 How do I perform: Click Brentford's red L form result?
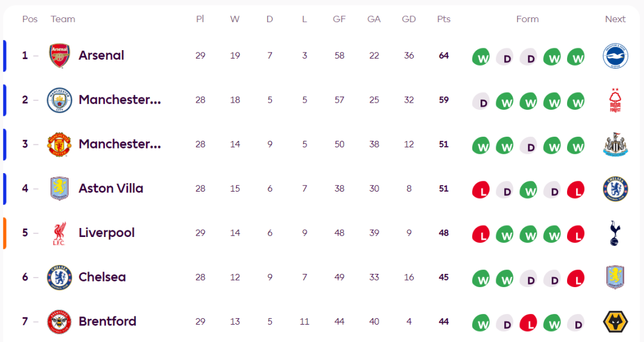[528, 323]
